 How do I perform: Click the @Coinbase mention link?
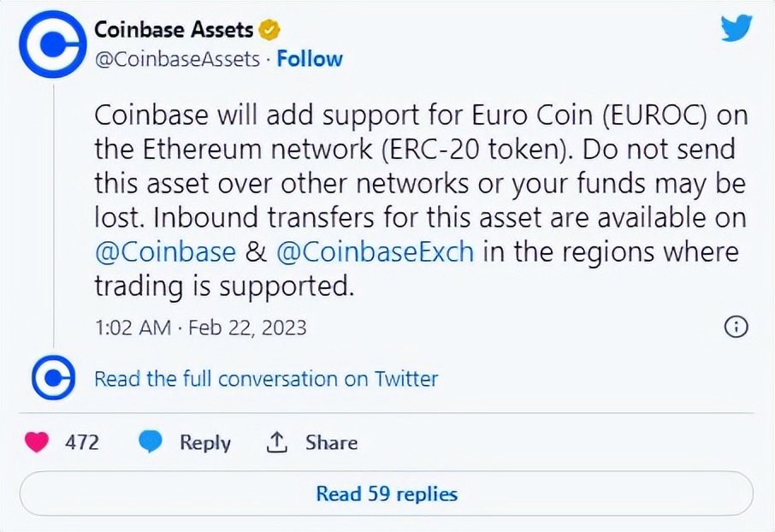(159, 251)
